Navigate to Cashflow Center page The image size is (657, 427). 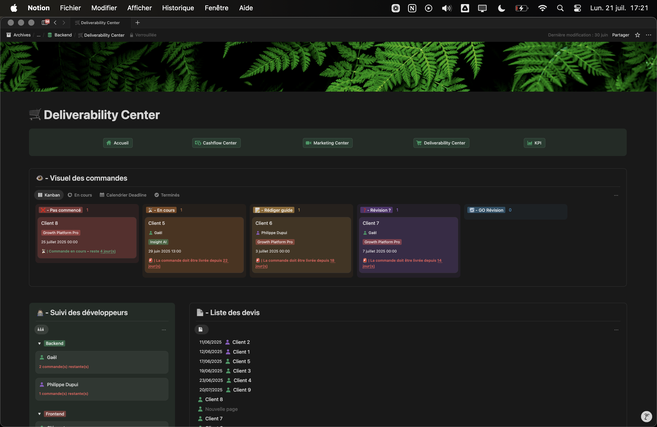[x=216, y=143]
